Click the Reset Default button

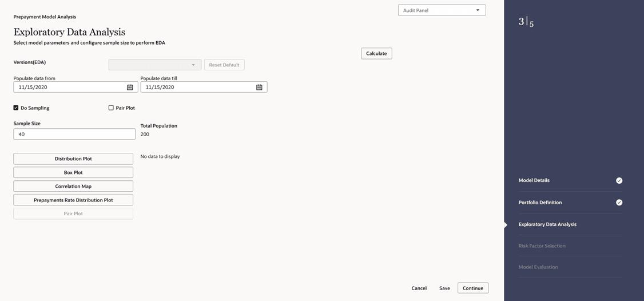pyautogui.click(x=224, y=65)
